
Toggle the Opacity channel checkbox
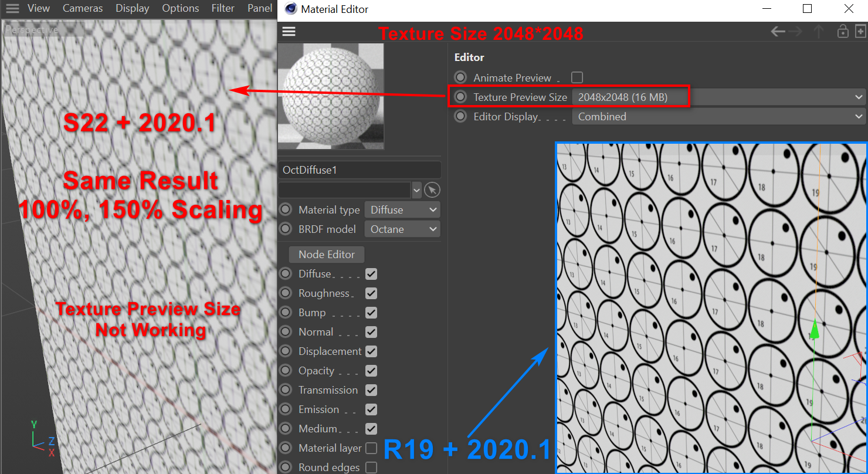(371, 371)
